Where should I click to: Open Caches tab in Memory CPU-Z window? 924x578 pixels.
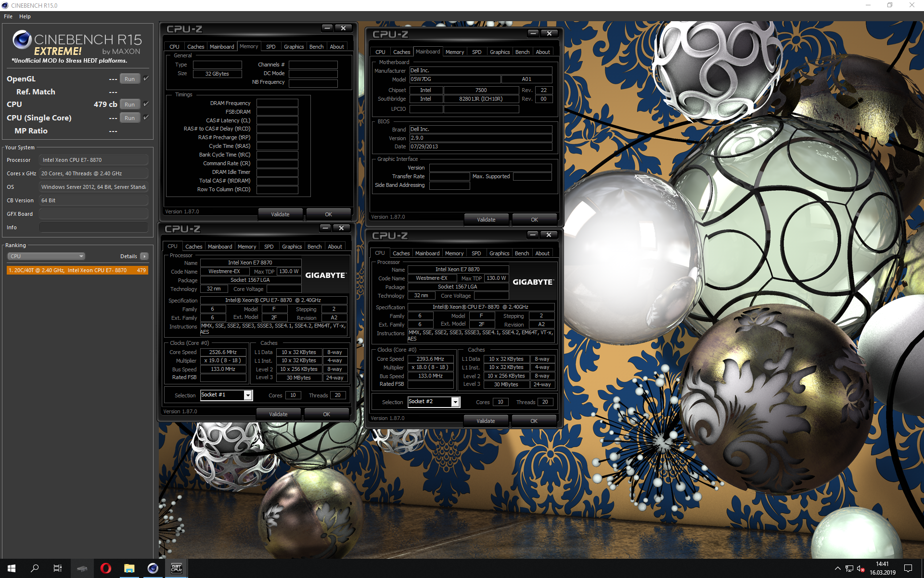[x=195, y=47]
